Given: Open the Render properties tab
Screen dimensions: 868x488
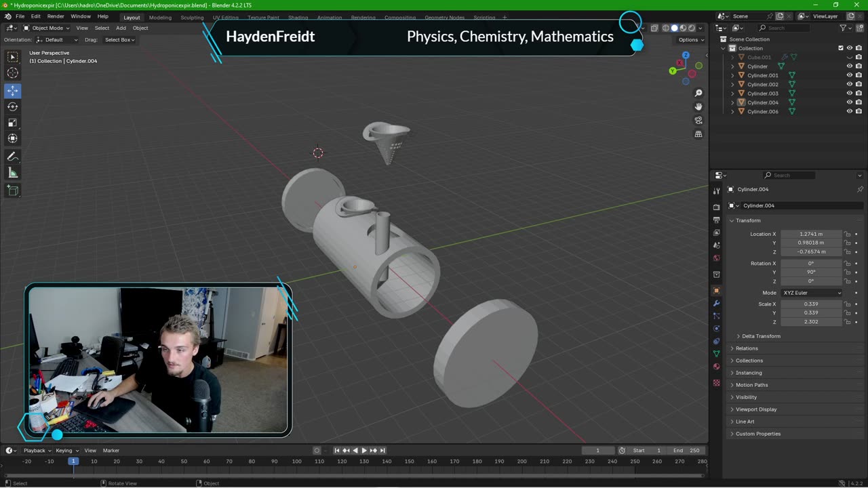Looking at the screenshot, I should [717, 207].
